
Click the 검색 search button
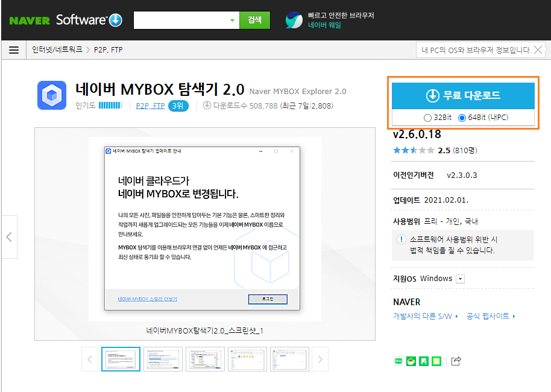click(x=255, y=20)
